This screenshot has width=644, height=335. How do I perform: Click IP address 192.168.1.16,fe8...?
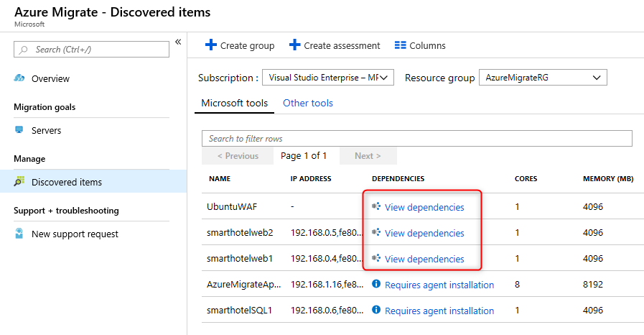[327, 285]
